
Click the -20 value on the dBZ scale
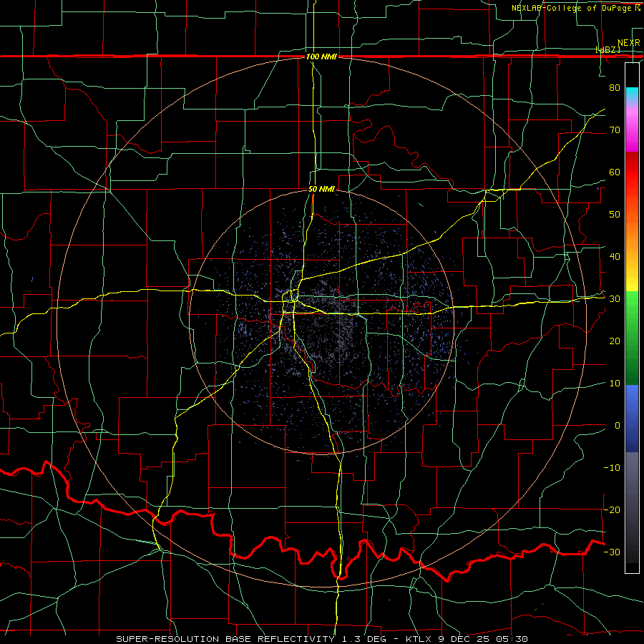[x=612, y=509]
